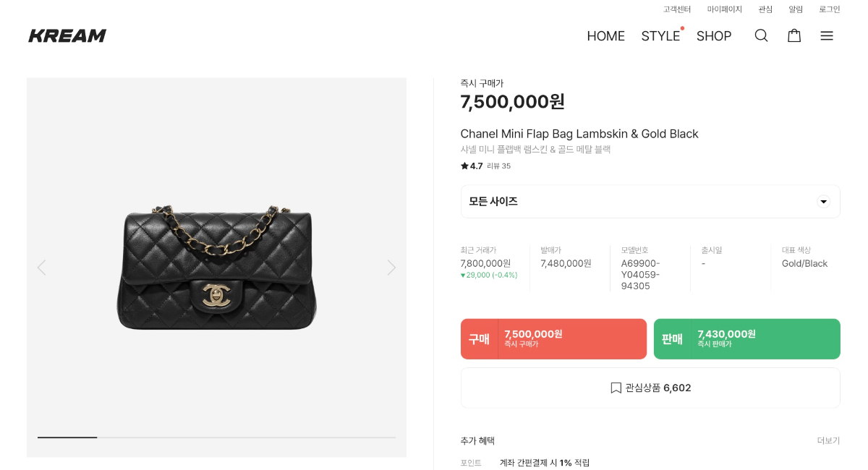The image size is (868, 470).
Task: Expand 추가 혜택 with 더보기
Action: (828, 441)
